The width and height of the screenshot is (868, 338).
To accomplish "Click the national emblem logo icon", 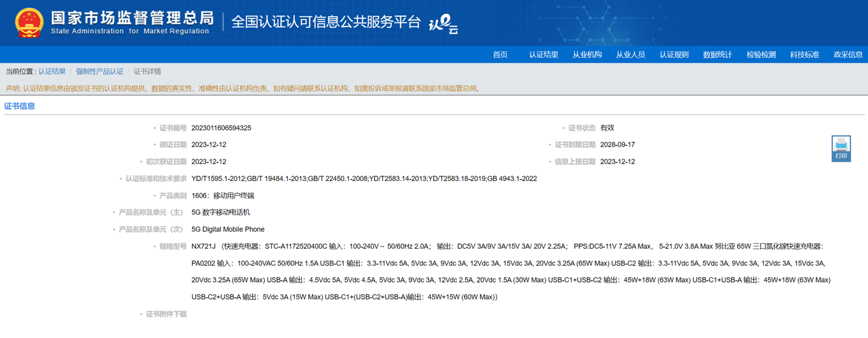I will [29, 23].
